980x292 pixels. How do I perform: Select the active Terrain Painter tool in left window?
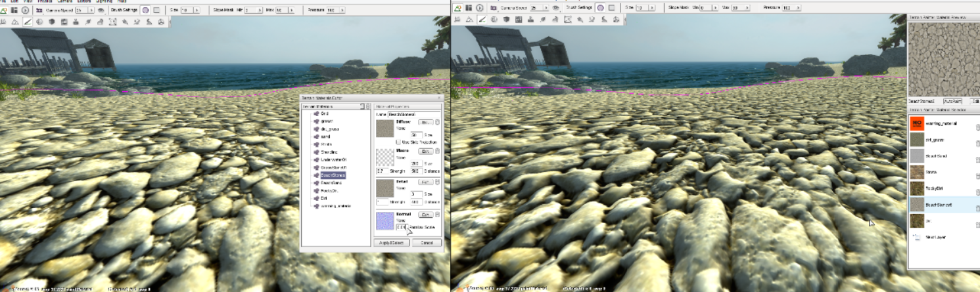click(28, 22)
